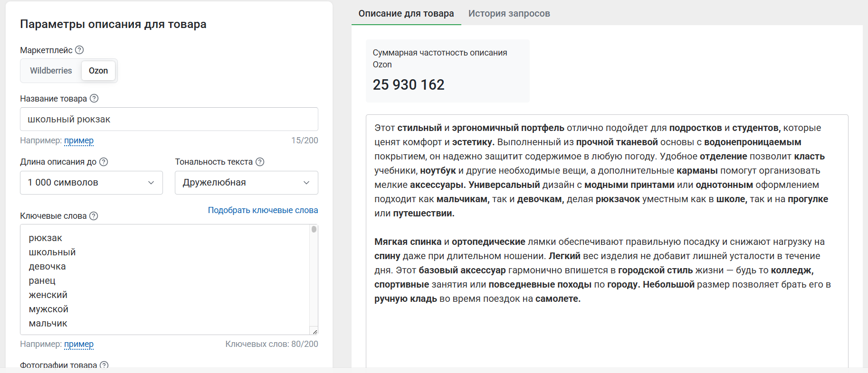Click chevron arrow in tone dropdown
Screen dimensions: 868x373
306,183
